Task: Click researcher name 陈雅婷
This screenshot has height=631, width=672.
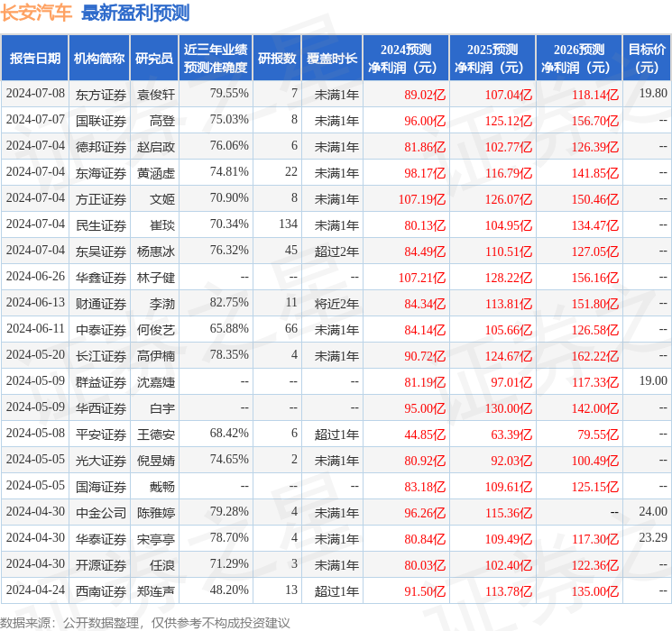Action: (156, 513)
